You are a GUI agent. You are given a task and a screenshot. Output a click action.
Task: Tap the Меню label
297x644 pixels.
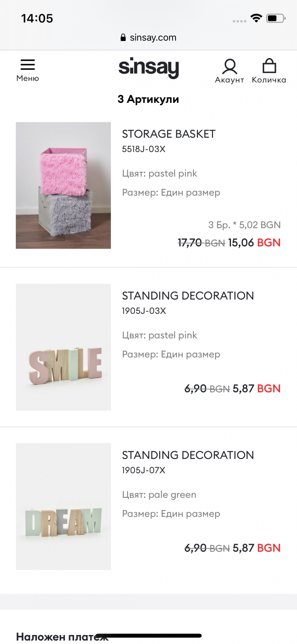(28, 78)
